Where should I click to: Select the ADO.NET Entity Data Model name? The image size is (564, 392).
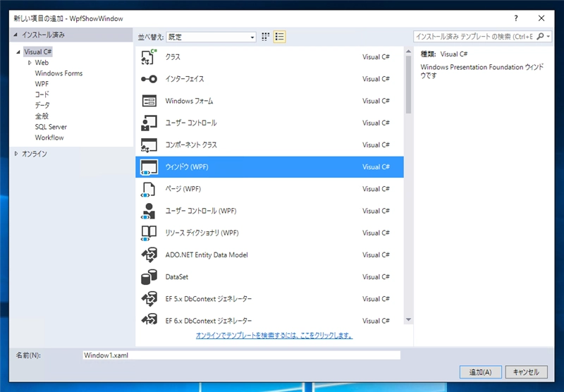coord(207,255)
